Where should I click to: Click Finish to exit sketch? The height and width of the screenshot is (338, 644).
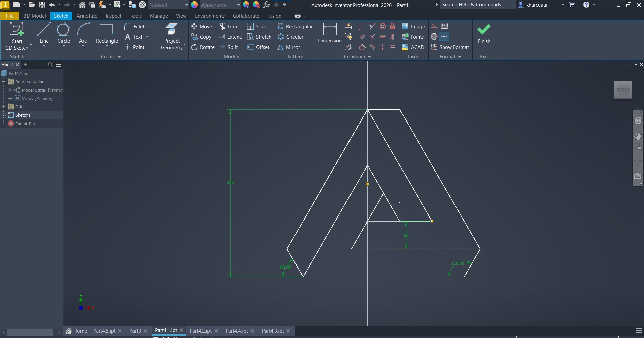click(x=484, y=34)
